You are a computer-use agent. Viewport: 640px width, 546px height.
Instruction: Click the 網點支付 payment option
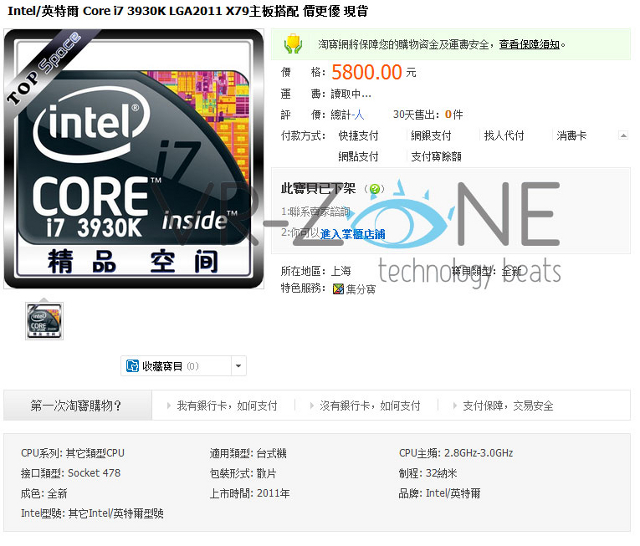(x=358, y=156)
